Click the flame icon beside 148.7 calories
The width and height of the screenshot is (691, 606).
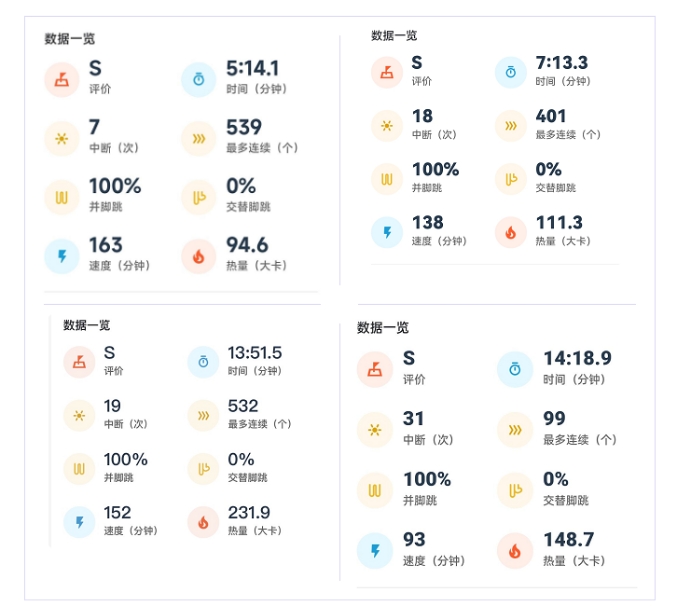pos(514,550)
